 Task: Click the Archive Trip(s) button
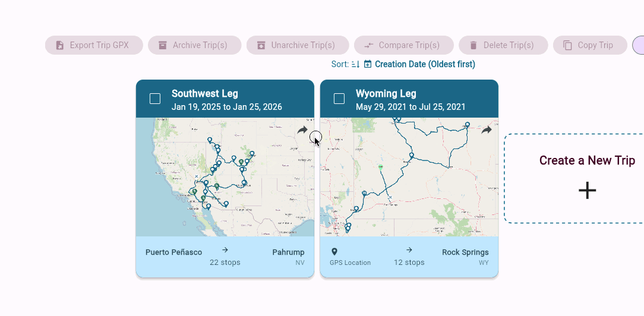[195, 45]
